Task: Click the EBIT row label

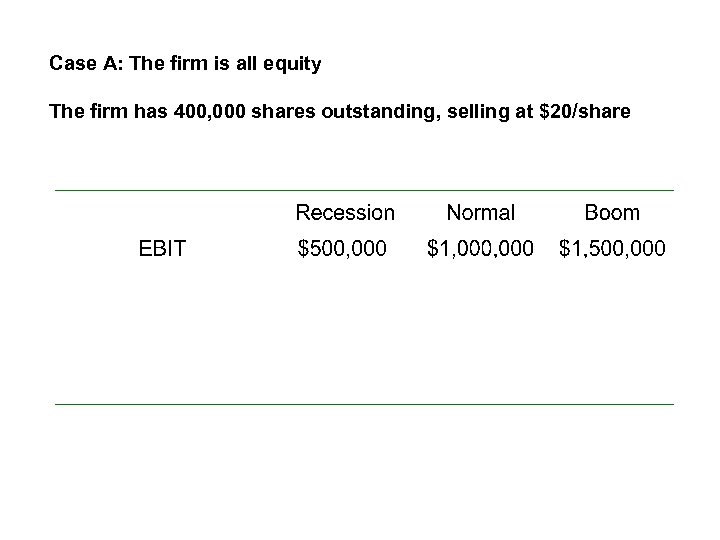Action: click(162, 249)
